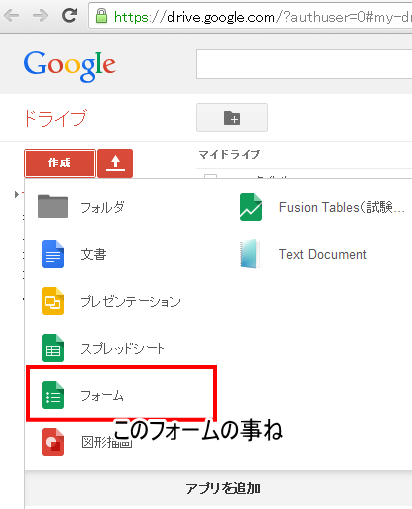Click the browser forward arrow
The height and width of the screenshot is (509, 412).
40,15
